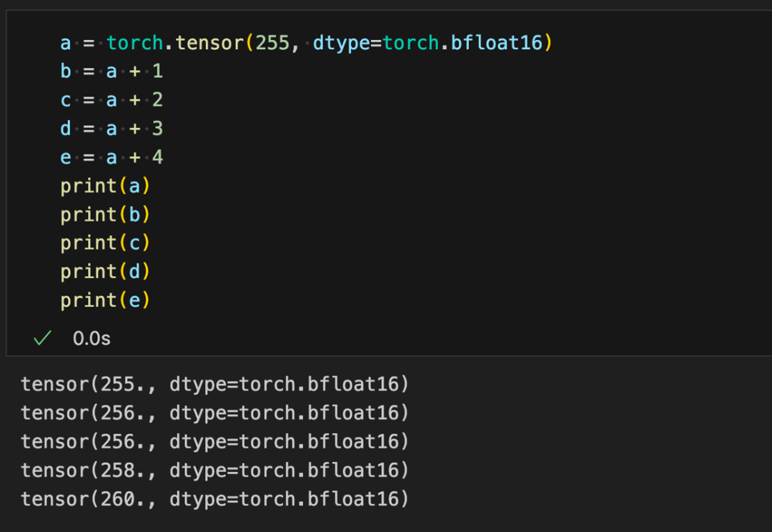Click the code line 'b = a + 1'
The width and height of the screenshot is (772, 532).
click(112, 72)
